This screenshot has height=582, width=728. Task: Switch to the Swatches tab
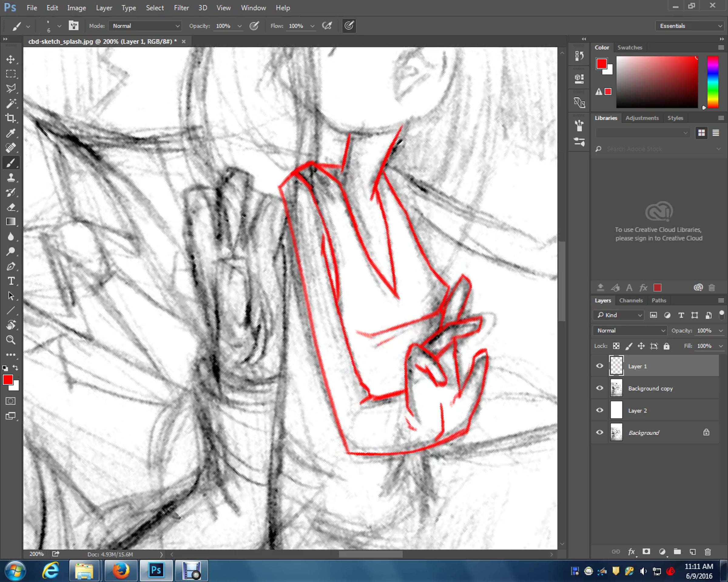[629, 48]
